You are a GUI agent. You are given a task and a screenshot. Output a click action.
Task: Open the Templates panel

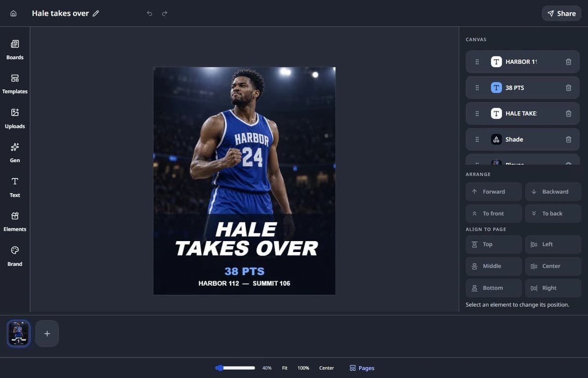15,84
